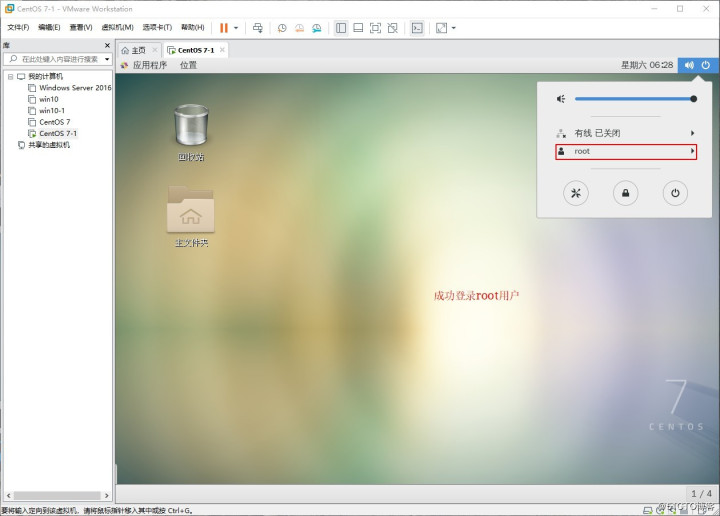Click the running VM icon beside CentOS 7-1

(32, 134)
